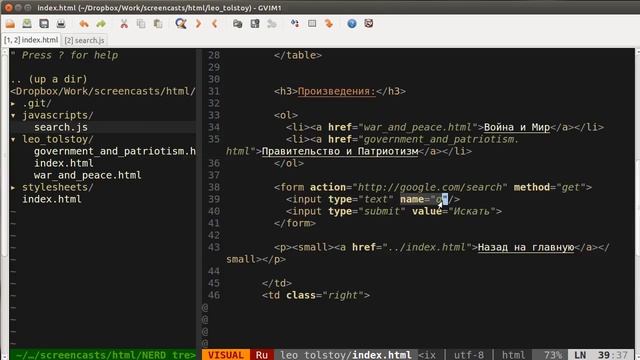Select the Dropbox/Work/screencasts/html root path
This screenshot has height=360, width=640.
click(103, 91)
